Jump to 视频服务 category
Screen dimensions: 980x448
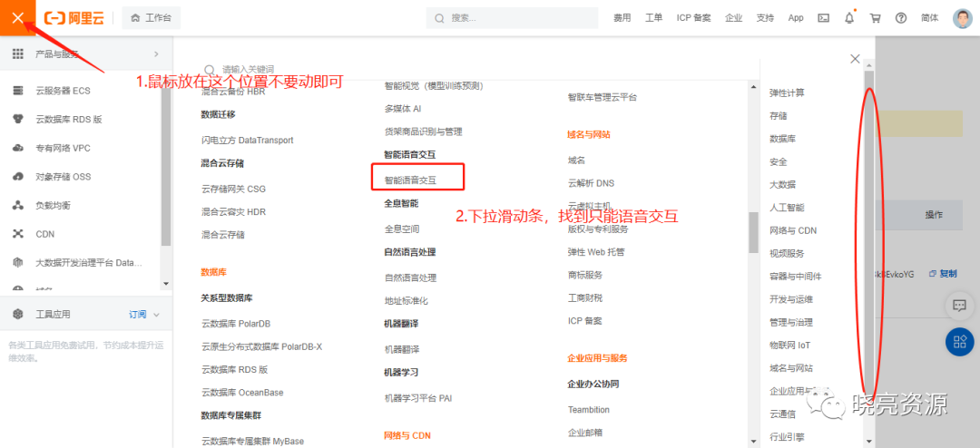787,254
